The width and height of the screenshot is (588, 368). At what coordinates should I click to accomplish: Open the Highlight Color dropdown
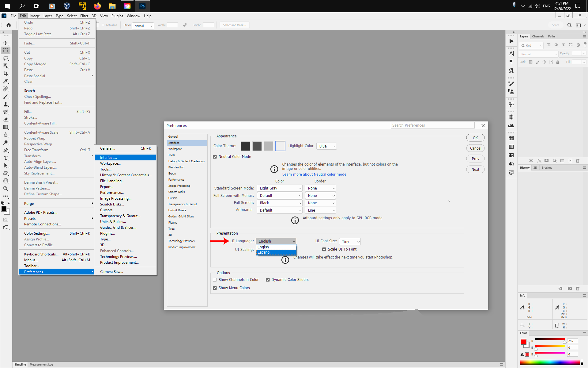326,146
